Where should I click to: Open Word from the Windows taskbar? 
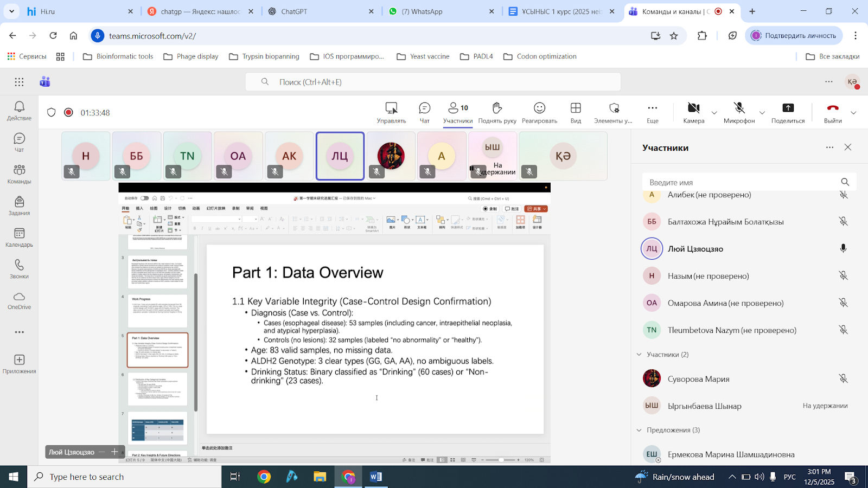[x=376, y=477]
